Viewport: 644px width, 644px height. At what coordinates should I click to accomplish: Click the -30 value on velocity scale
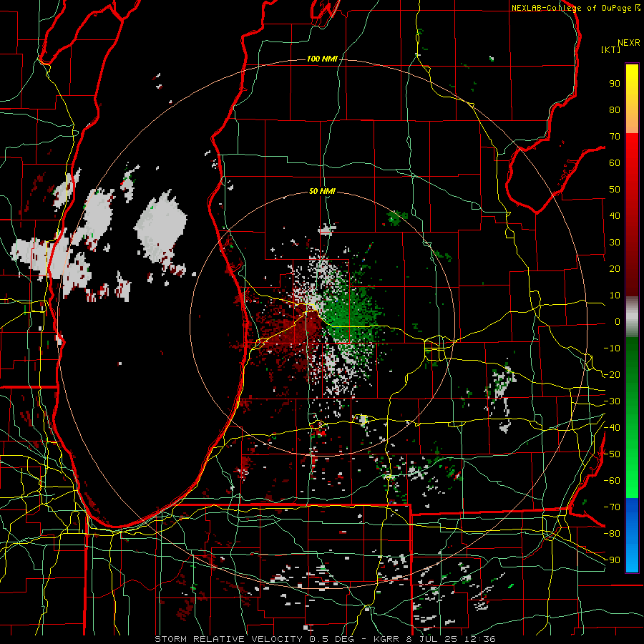612,401
